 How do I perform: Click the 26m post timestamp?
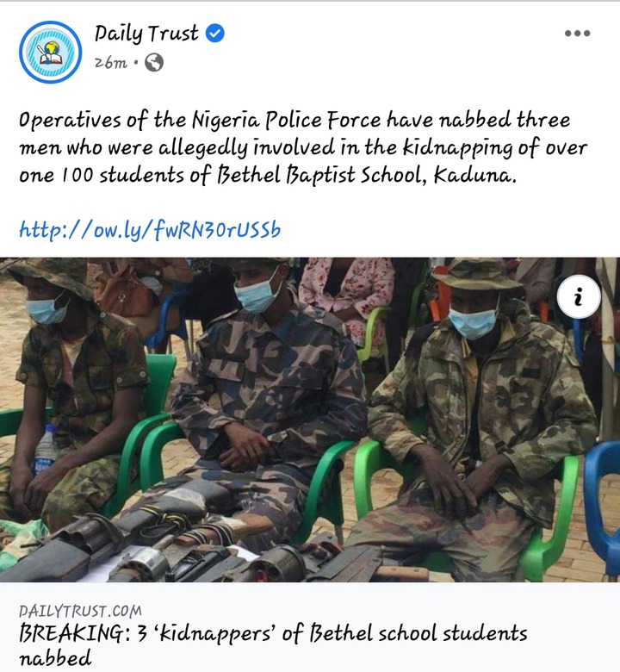tap(110, 63)
